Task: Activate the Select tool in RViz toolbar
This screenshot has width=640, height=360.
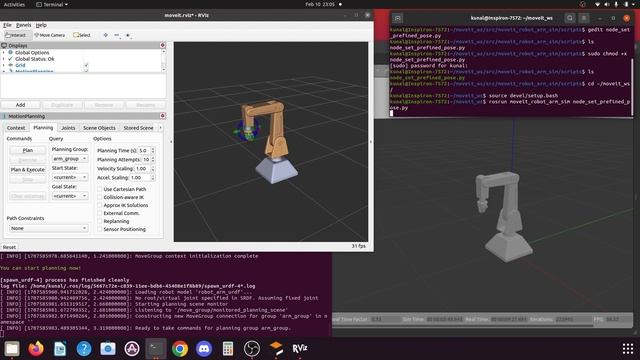Action: tap(82, 35)
